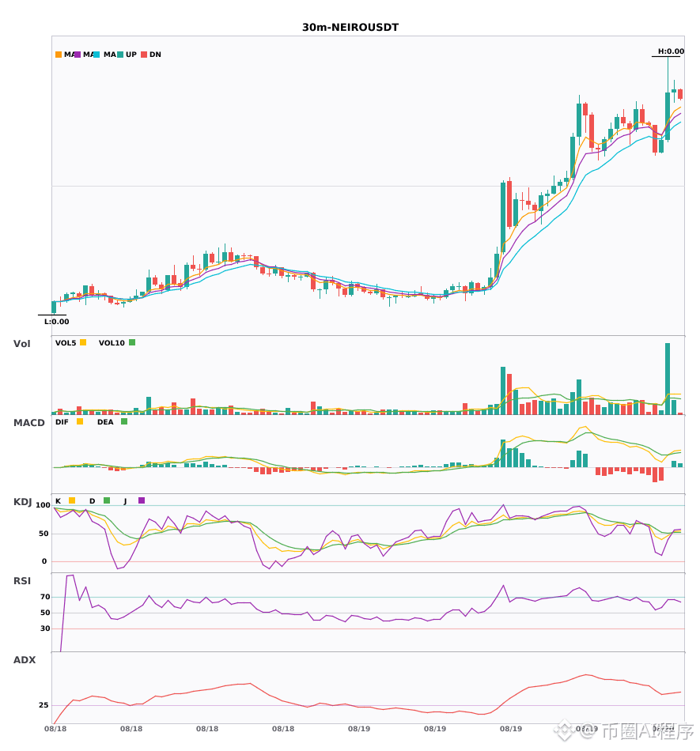Click the RSI 70 axis value
The width and height of the screenshot is (700, 751).
coord(45,597)
